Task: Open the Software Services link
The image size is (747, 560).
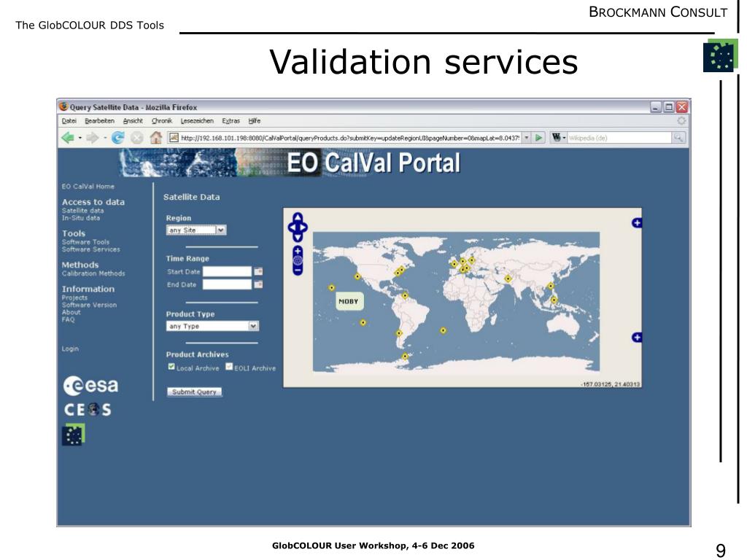Action: tap(91, 249)
